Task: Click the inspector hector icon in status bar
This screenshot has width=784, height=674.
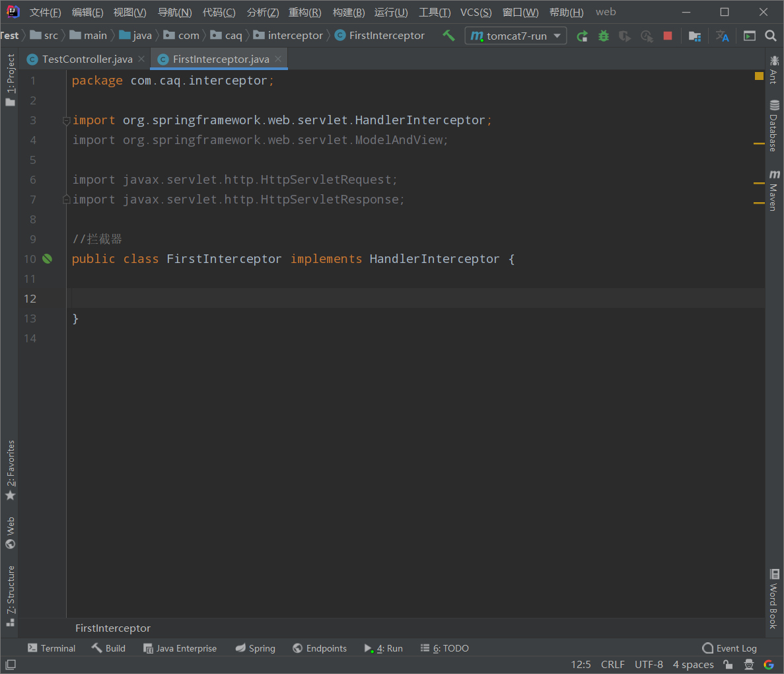Action: (x=748, y=665)
